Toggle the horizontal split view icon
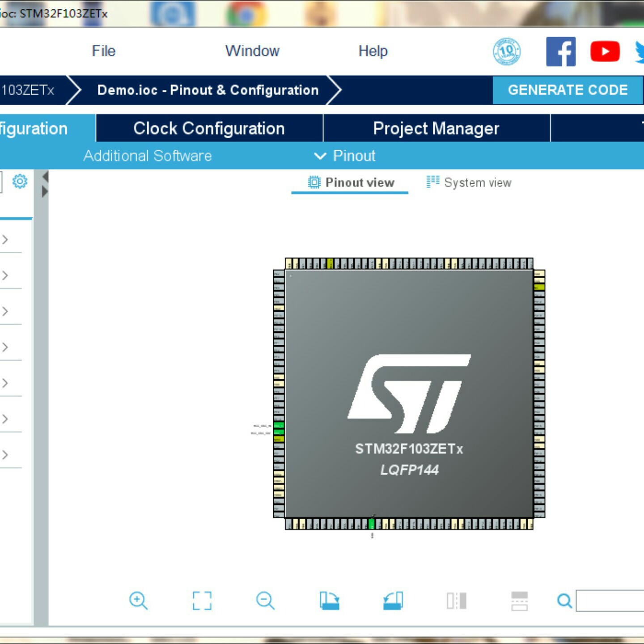 click(519, 601)
